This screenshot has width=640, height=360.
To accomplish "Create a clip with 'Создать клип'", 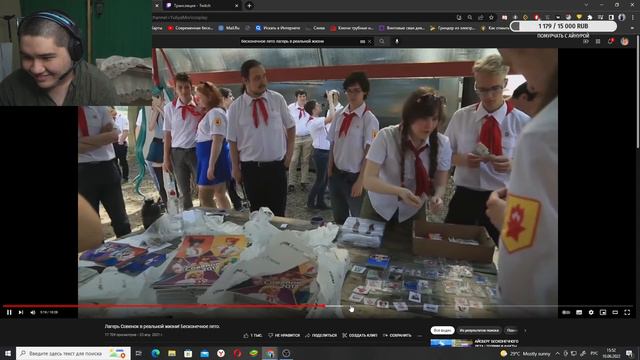I will coord(360,335).
